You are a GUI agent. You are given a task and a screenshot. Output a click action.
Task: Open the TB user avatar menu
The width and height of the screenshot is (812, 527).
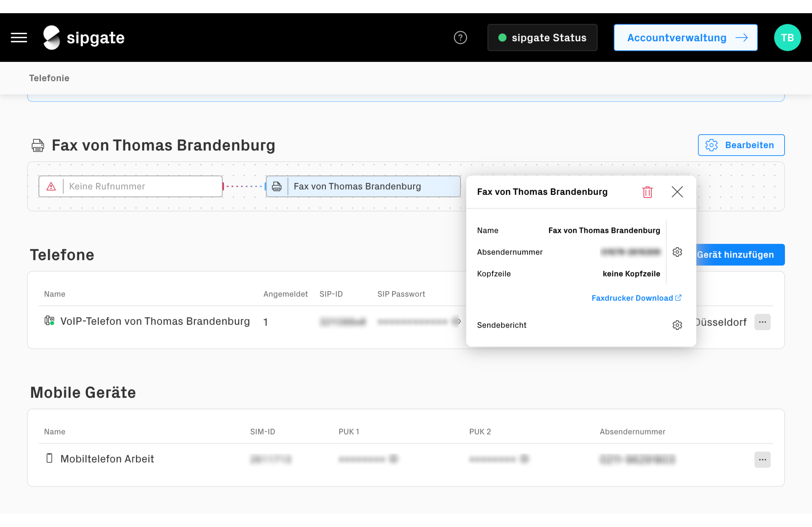coord(787,37)
